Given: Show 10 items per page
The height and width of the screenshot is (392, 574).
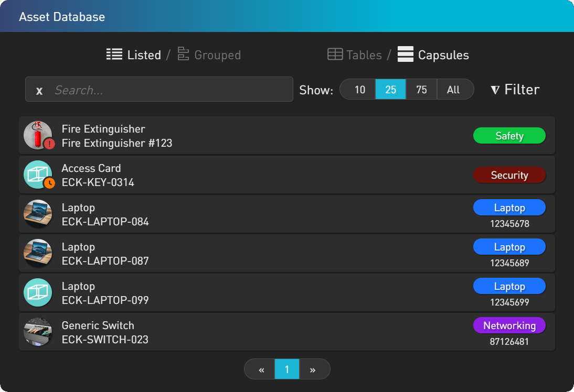Looking at the screenshot, I should pyautogui.click(x=359, y=90).
